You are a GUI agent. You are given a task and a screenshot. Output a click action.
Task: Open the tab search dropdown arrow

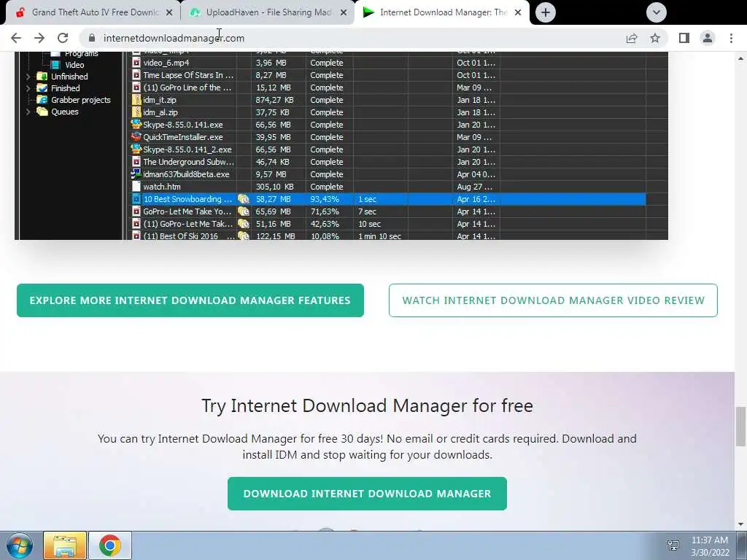tap(656, 12)
